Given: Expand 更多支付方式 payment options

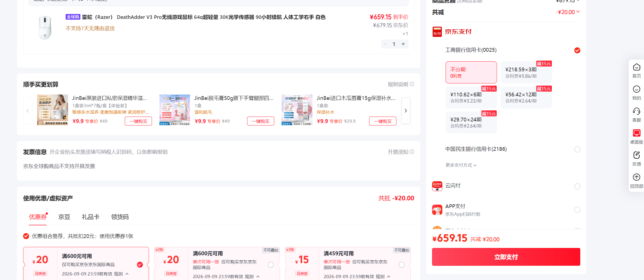Looking at the screenshot, I should (x=461, y=165).
